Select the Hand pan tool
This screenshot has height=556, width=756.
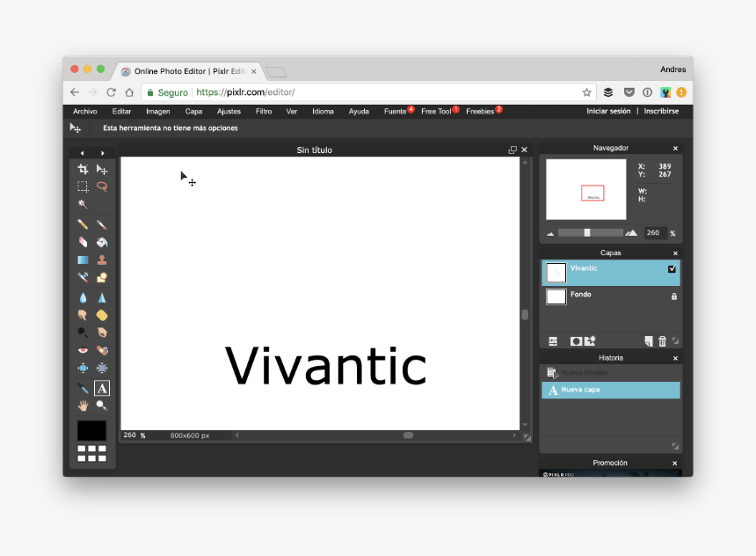(x=83, y=406)
